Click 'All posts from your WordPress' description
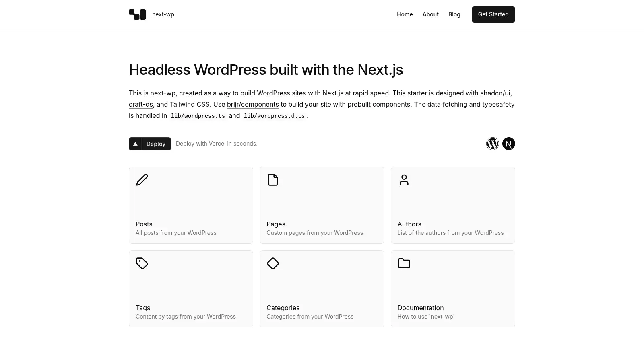Screen dimensions: 644x362 (x=176, y=233)
